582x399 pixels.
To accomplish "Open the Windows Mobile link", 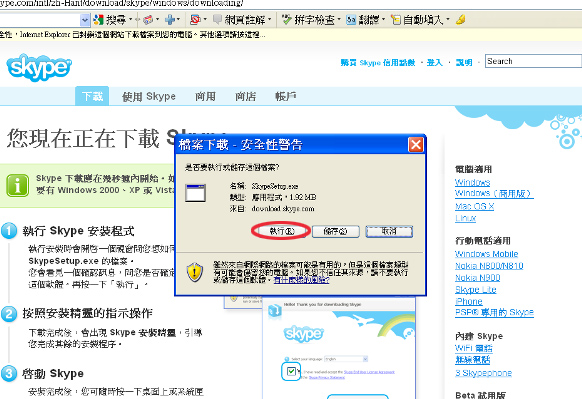I will click(487, 254).
